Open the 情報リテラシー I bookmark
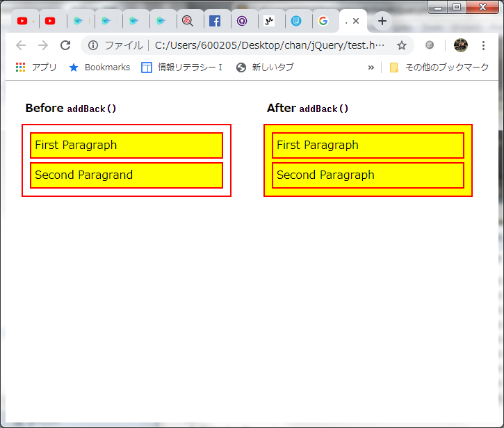 coord(182,68)
